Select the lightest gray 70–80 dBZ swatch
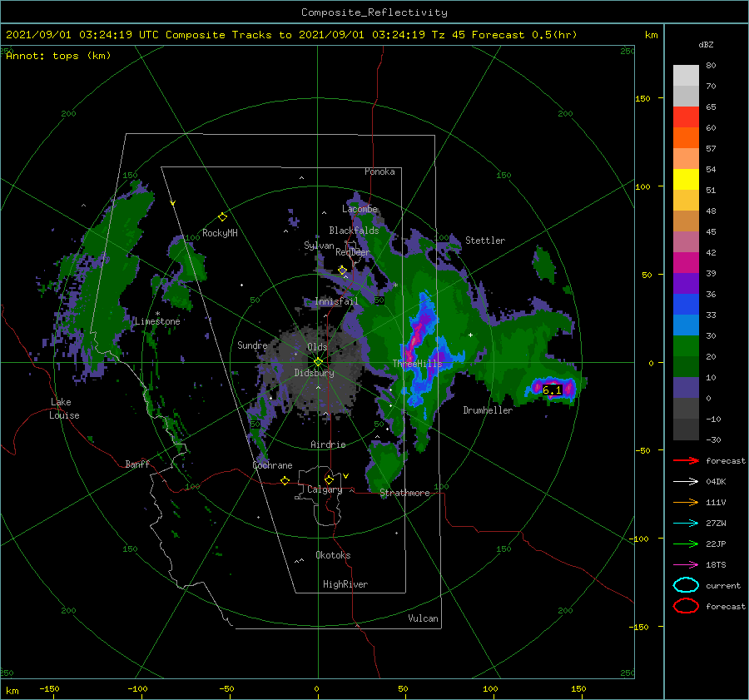The height and width of the screenshot is (700, 749). pyautogui.click(x=686, y=76)
